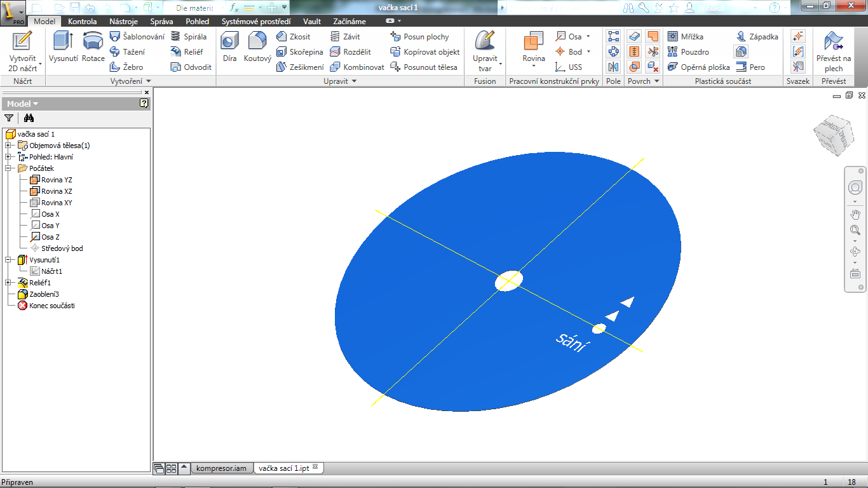Select the Zešikmení draft tool
Viewport: 868px width, 488px height.
click(300, 67)
